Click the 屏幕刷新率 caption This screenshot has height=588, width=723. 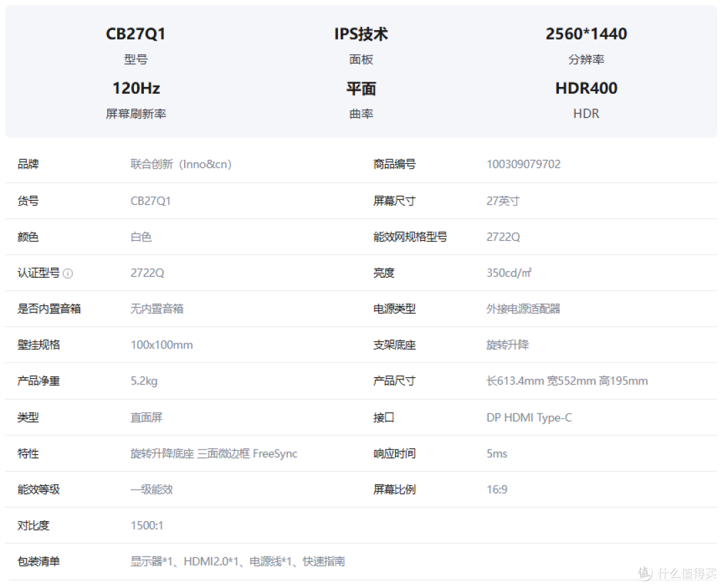coord(136,114)
